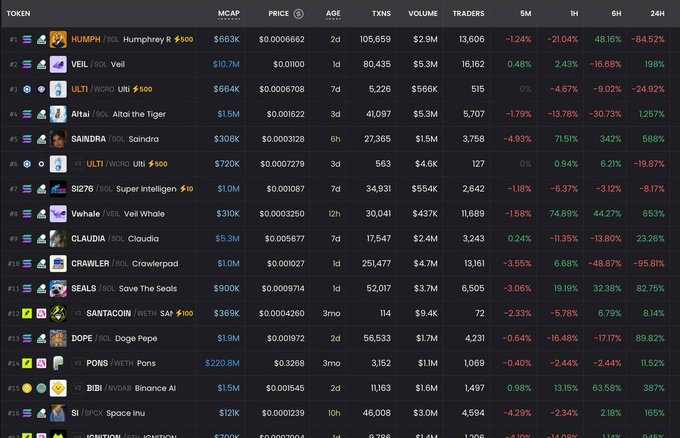
Task: Open the PONS token logo
Action: pyautogui.click(x=58, y=363)
